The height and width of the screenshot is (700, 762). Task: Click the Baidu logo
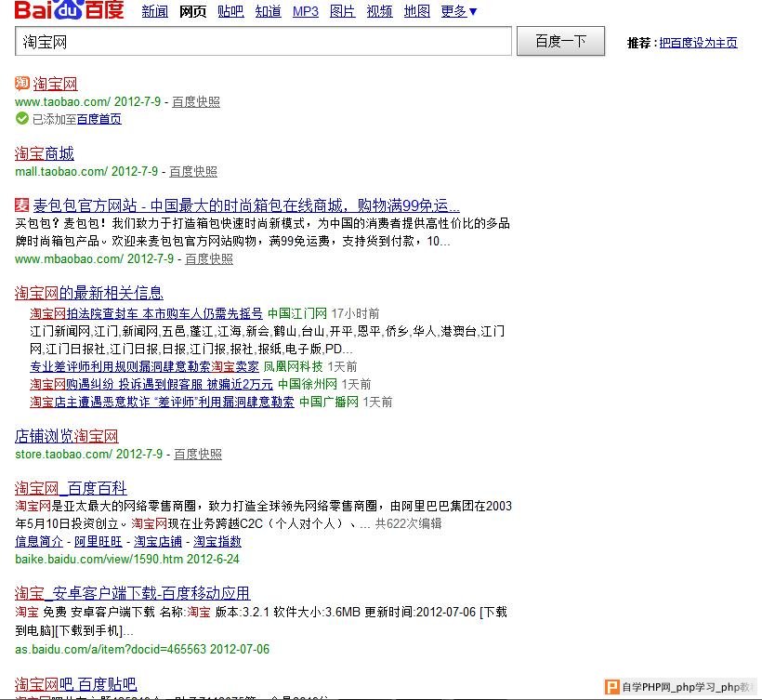pos(69,9)
